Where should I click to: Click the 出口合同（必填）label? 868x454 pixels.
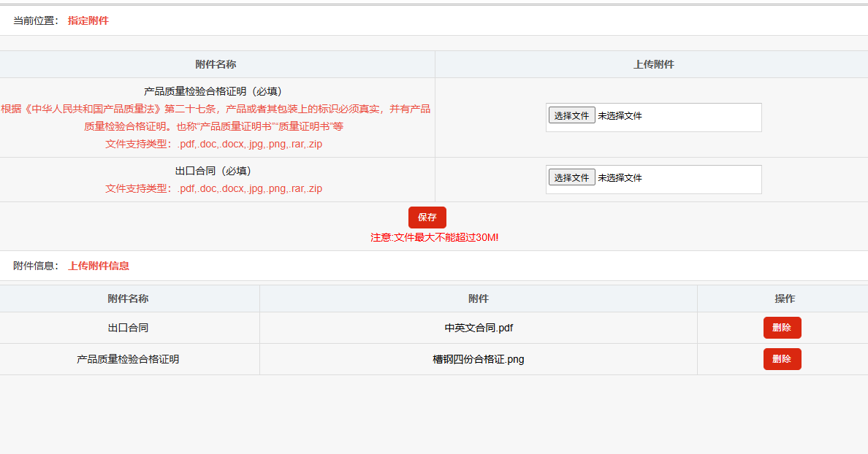(x=213, y=171)
